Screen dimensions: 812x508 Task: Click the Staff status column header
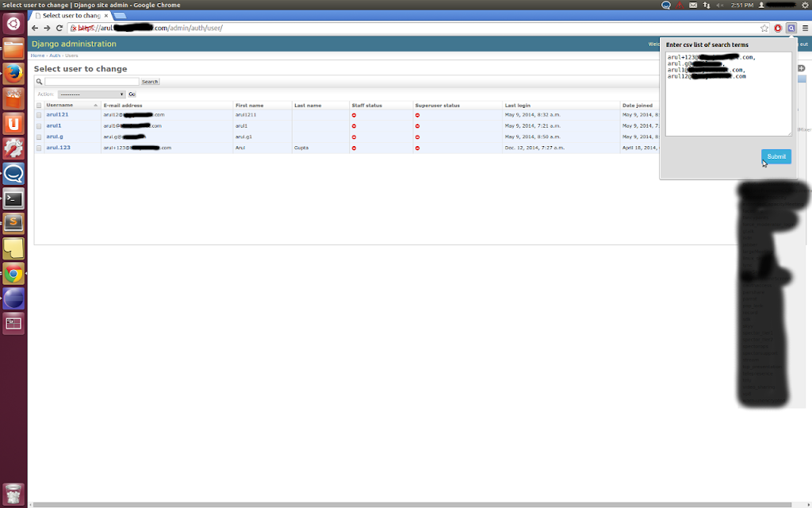click(366, 106)
